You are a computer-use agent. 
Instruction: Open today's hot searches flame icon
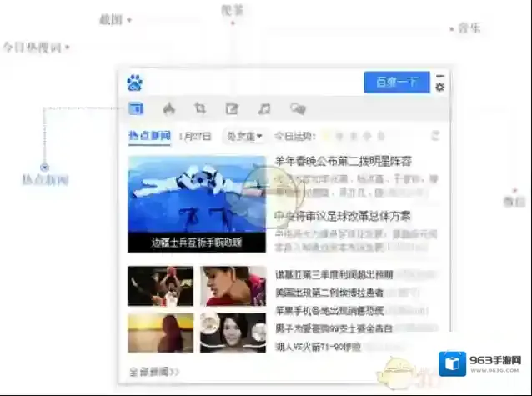169,109
